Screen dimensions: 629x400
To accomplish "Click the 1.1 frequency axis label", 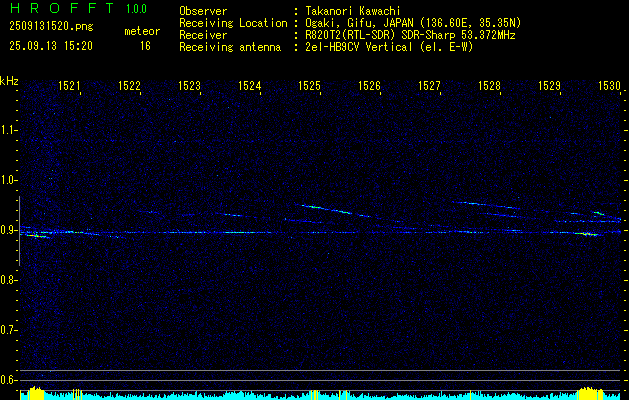I will point(8,130).
